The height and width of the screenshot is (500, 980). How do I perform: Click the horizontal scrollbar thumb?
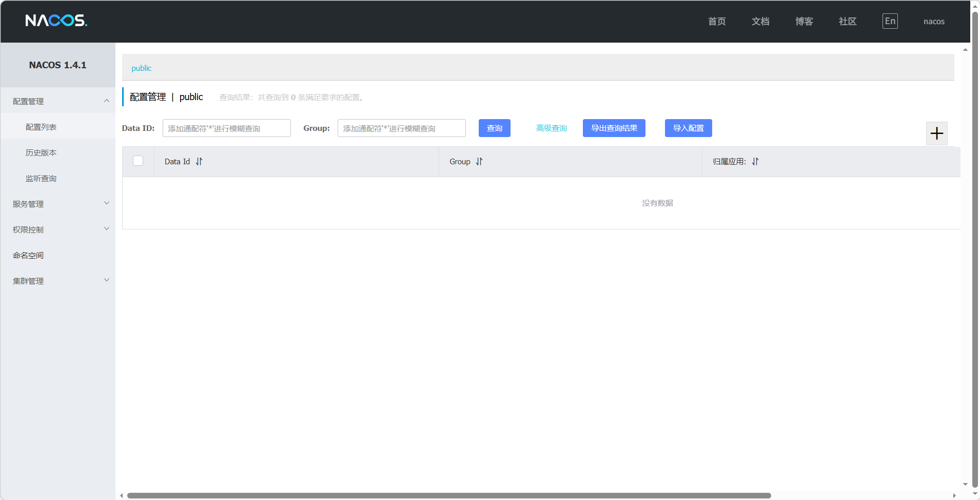pyautogui.click(x=449, y=495)
